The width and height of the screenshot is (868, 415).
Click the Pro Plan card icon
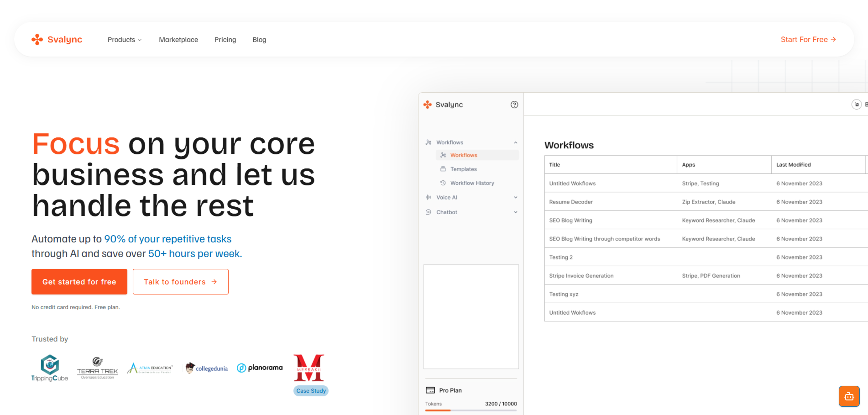coord(430,390)
